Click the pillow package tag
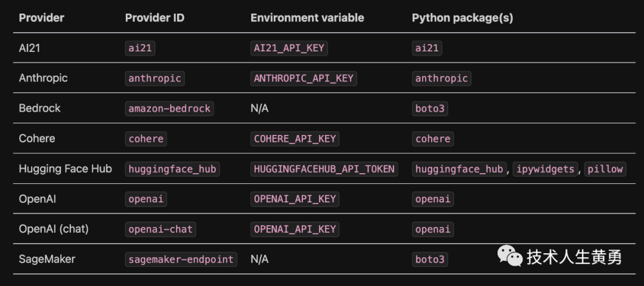 (x=605, y=169)
